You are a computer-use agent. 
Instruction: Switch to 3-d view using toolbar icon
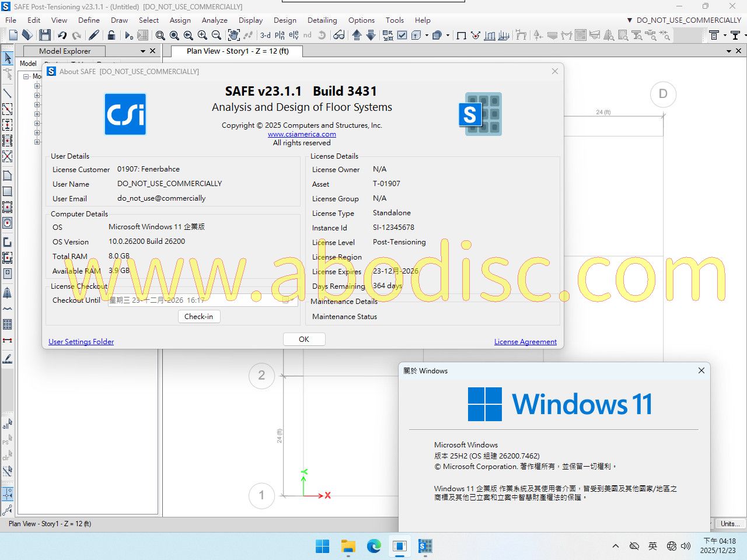(266, 36)
